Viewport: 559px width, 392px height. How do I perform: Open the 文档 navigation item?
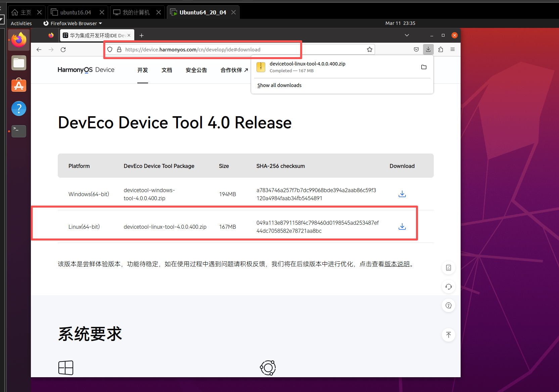[167, 70]
